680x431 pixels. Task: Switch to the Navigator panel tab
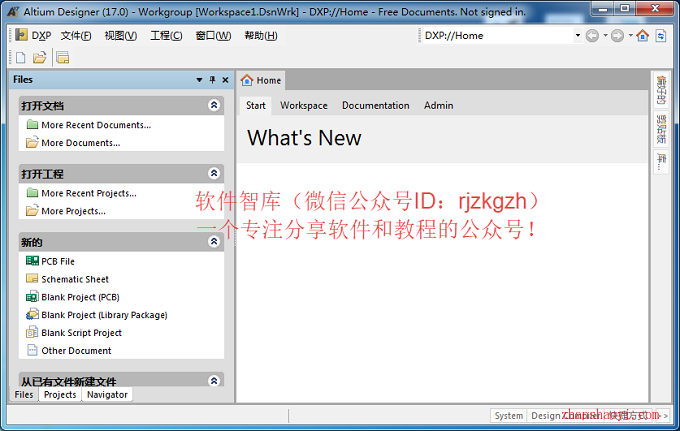tap(107, 395)
